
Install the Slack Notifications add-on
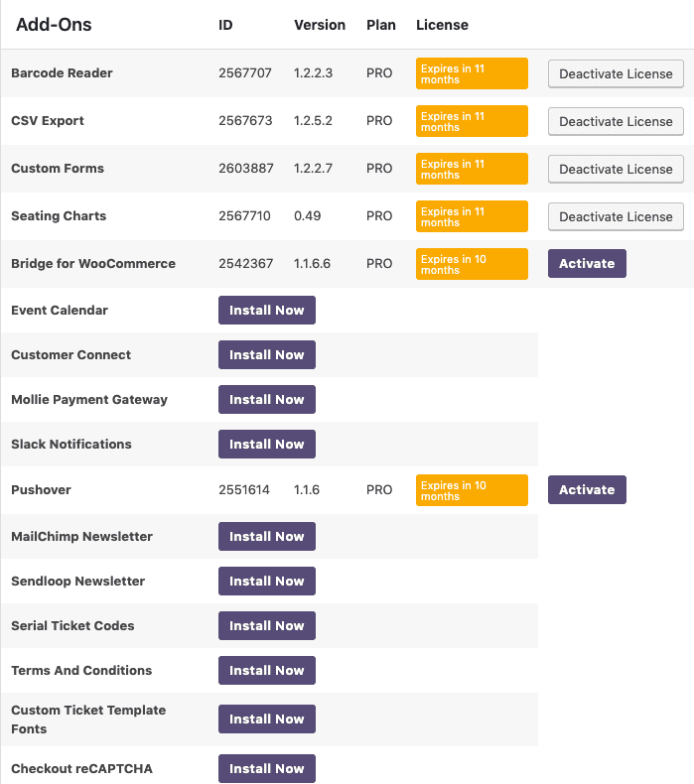click(267, 444)
